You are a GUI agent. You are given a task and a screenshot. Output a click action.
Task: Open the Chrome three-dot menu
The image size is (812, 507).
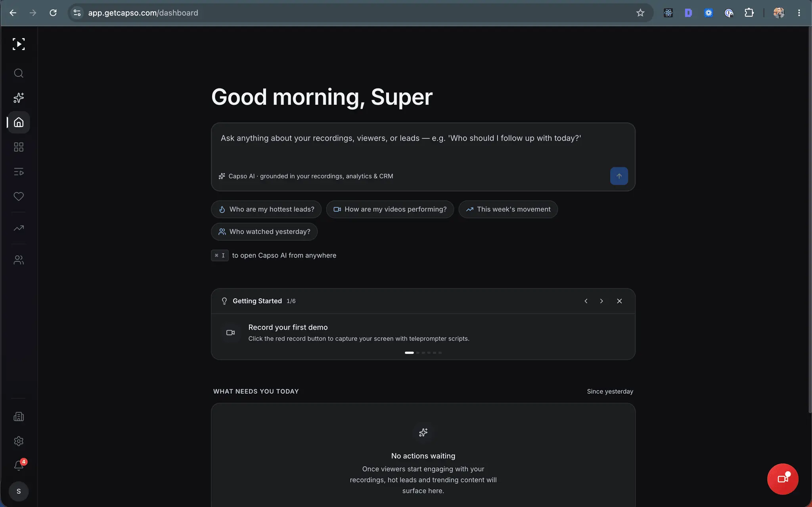tap(799, 13)
